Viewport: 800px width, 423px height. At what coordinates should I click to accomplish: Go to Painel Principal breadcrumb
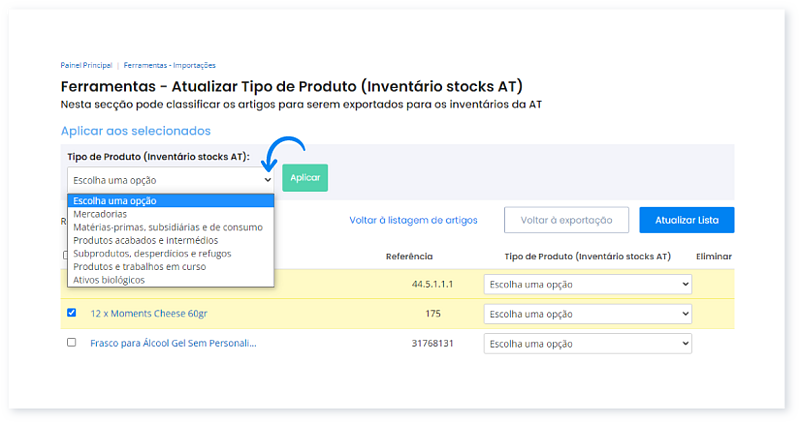coord(86,65)
